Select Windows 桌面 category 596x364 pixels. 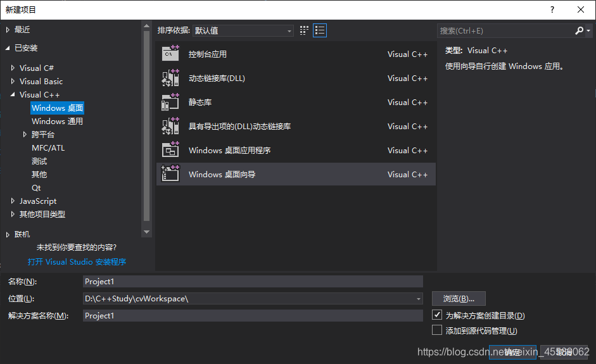[x=58, y=108]
